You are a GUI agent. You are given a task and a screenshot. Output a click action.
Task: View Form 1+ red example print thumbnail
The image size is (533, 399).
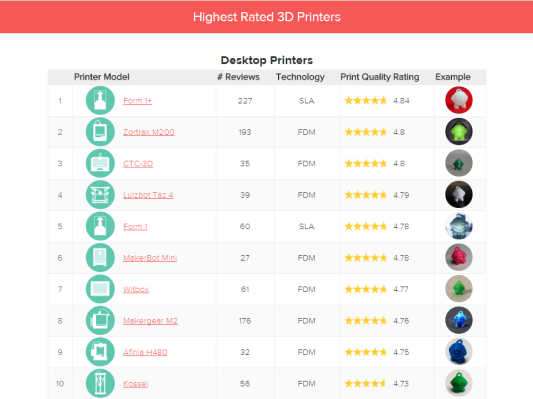(x=459, y=100)
